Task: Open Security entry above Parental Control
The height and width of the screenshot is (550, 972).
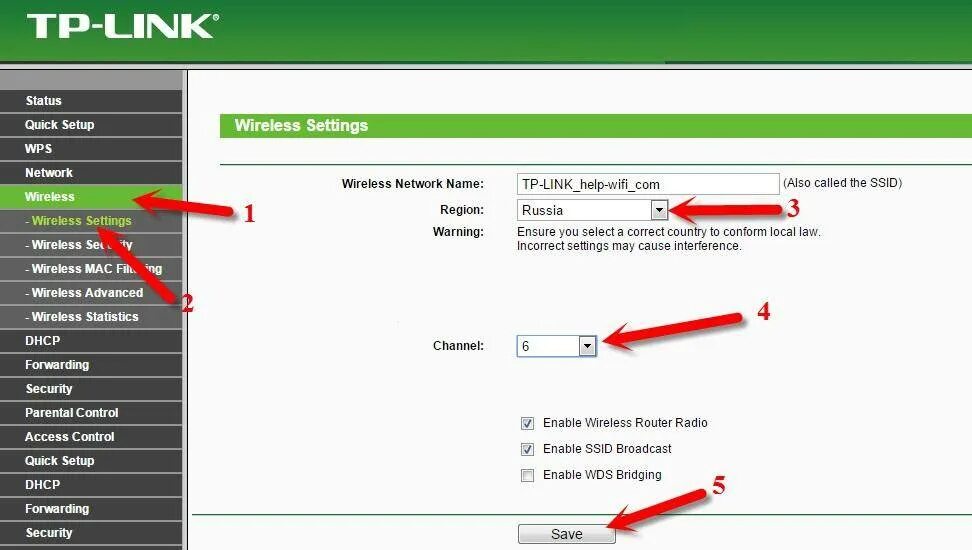Action: [x=91, y=389]
